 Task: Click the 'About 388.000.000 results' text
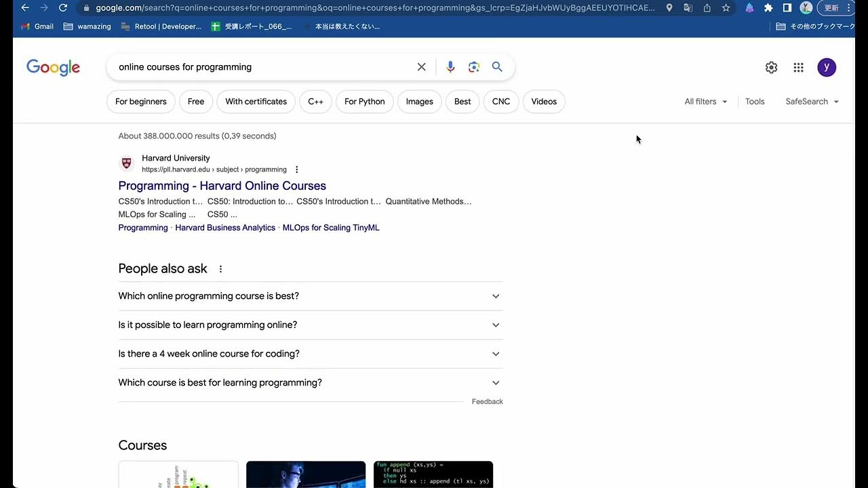tap(197, 136)
